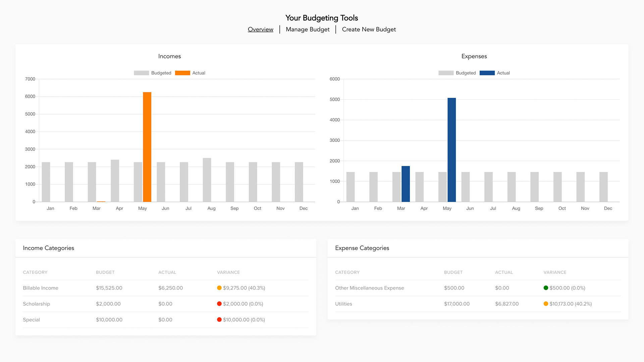Click orange variance dot for Utilities
The height and width of the screenshot is (362, 644).
(546, 304)
